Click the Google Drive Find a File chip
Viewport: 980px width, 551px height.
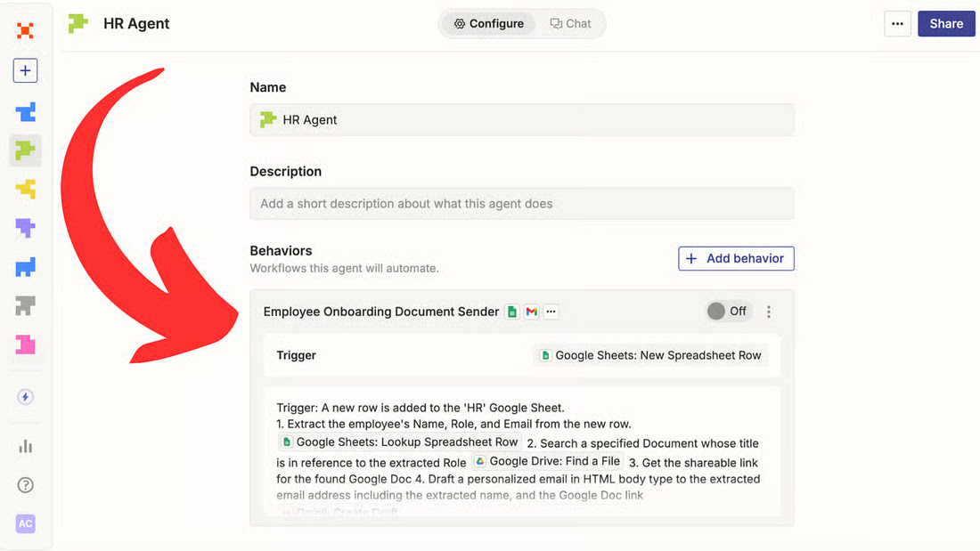[x=548, y=461]
